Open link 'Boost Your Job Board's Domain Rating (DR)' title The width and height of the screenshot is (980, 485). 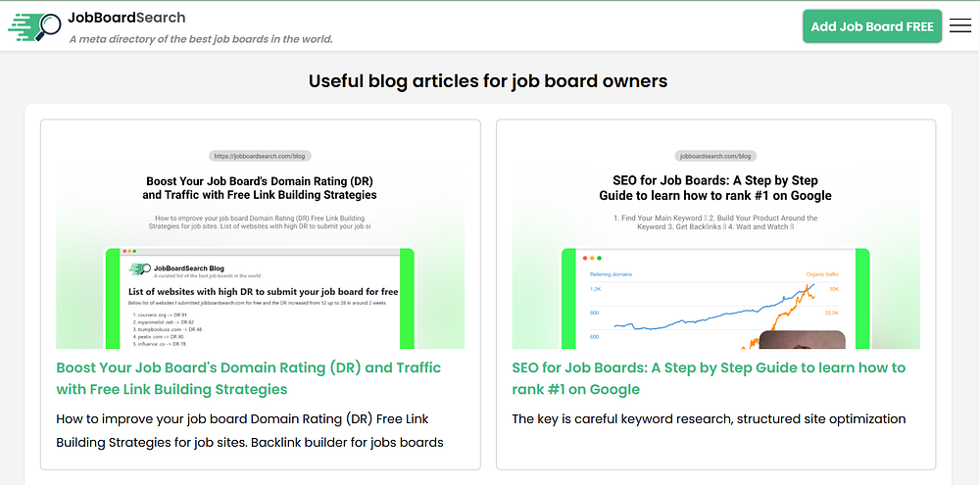[x=249, y=378]
